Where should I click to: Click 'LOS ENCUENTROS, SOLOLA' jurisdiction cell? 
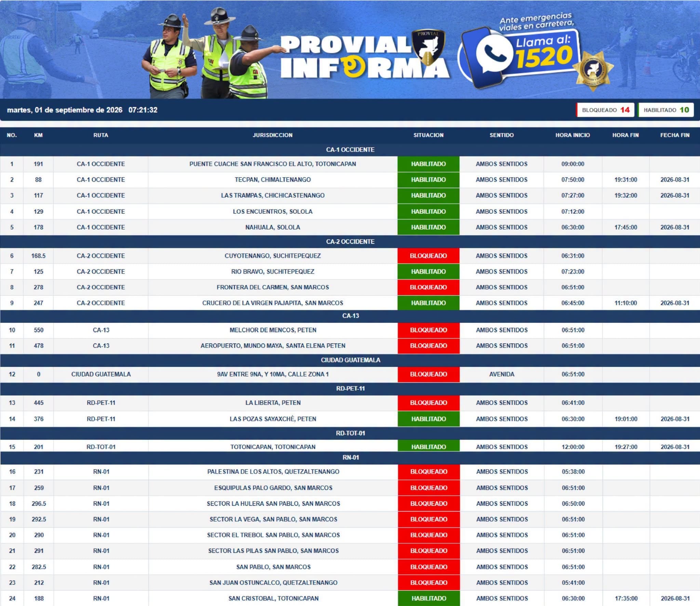click(x=272, y=212)
